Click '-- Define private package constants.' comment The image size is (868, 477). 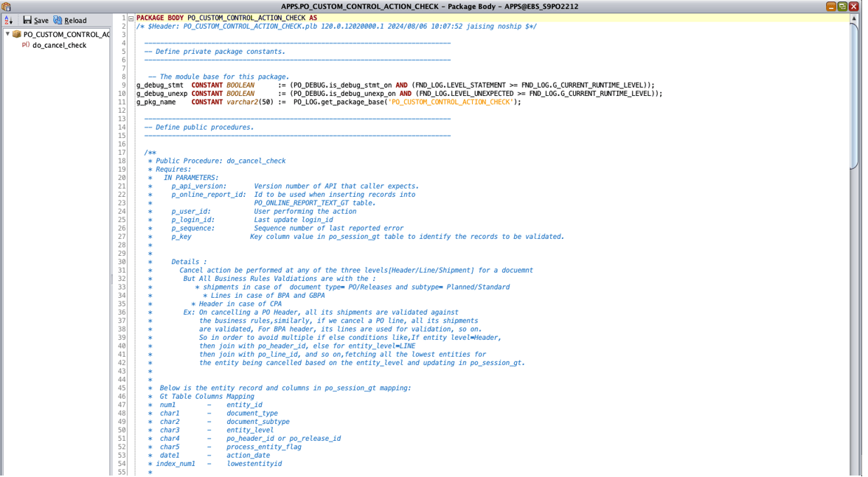(215, 52)
